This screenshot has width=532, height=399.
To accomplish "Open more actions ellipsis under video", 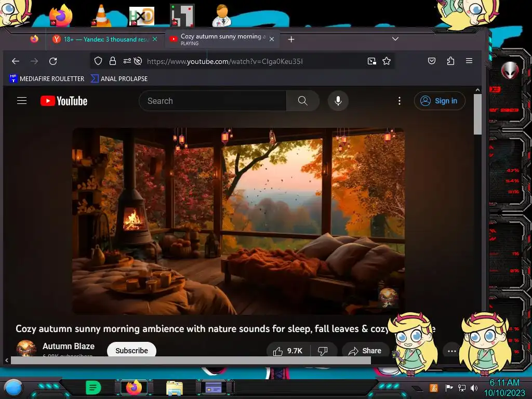I will [451, 351].
